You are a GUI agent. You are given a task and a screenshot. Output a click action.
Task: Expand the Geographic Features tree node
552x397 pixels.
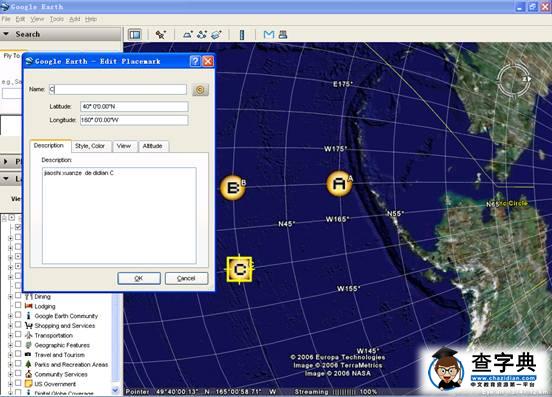(x=10, y=345)
